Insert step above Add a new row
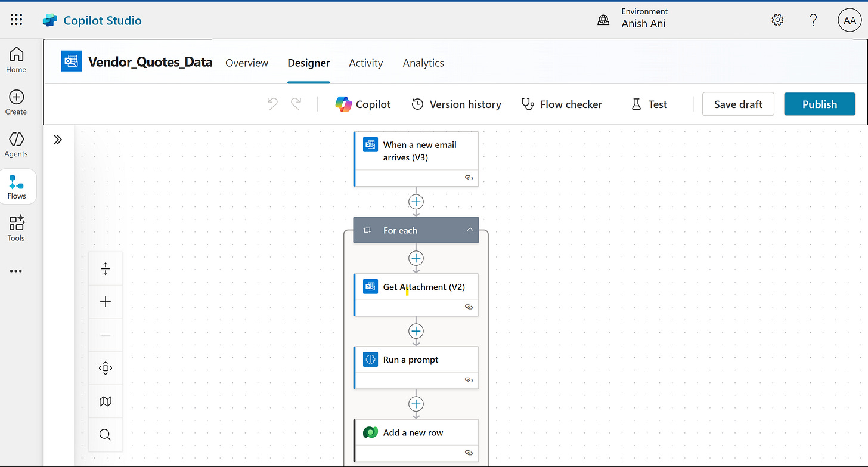The height and width of the screenshot is (467, 868). (x=416, y=404)
